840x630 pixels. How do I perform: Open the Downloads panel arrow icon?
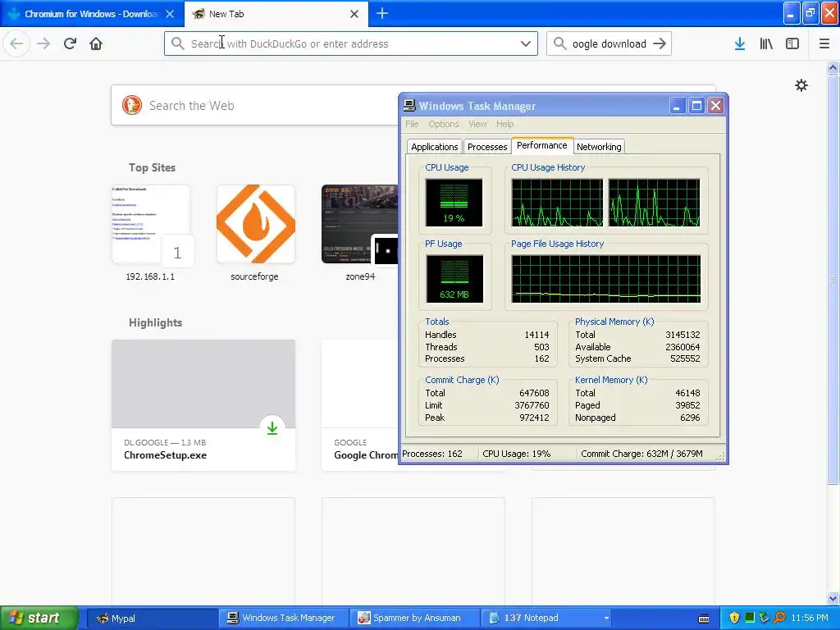tap(740, 43)
